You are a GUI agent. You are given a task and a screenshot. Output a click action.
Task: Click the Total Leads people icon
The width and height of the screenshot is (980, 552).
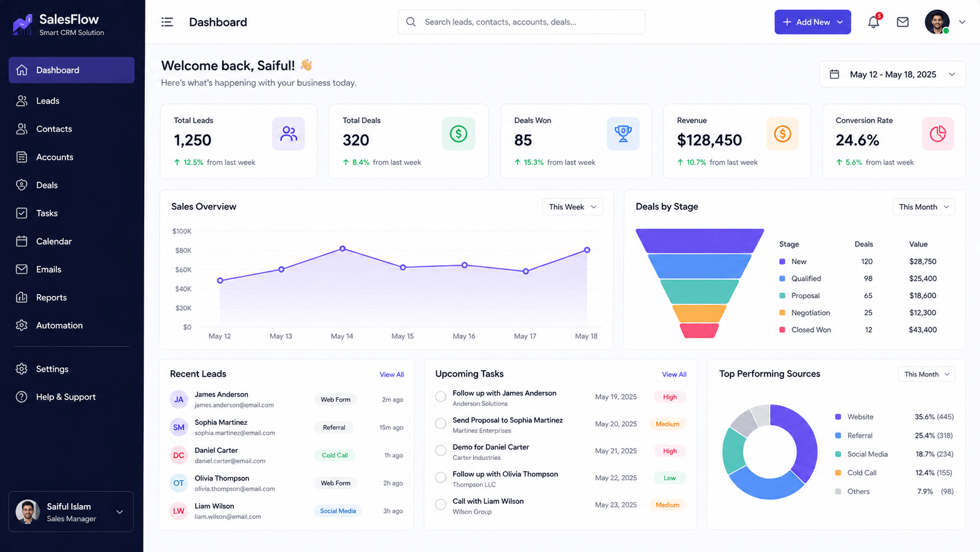point(288,134)
